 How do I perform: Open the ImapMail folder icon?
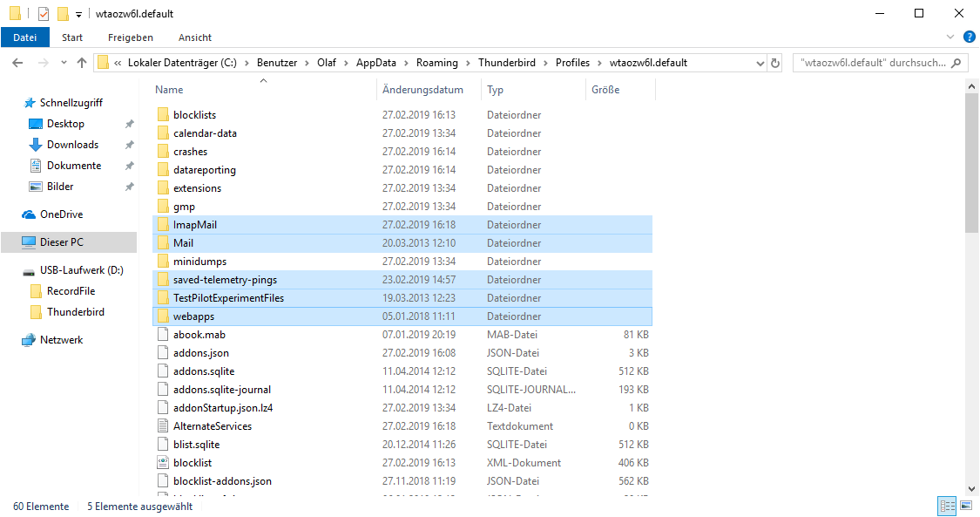(162, 225)
